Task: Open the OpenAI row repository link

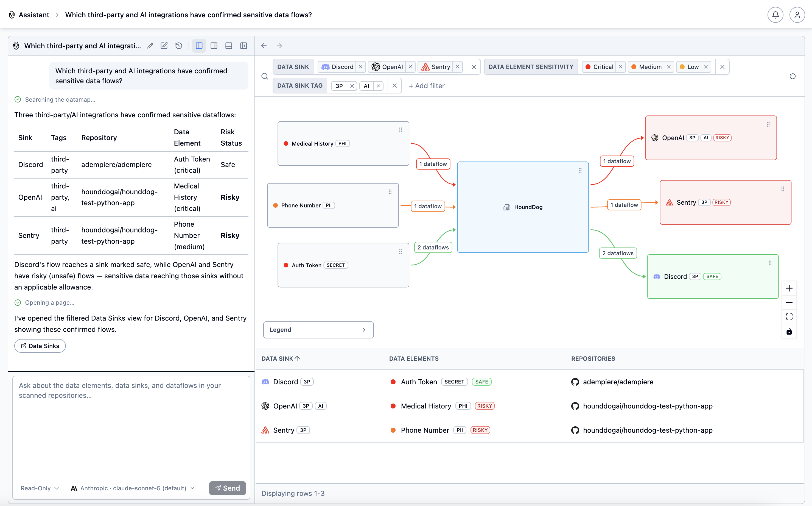Action: click(648, 406)
